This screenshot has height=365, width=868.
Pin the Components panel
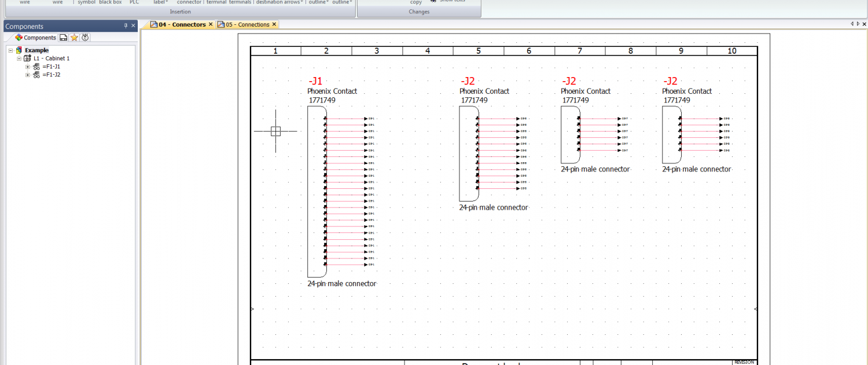coord(126,26)
